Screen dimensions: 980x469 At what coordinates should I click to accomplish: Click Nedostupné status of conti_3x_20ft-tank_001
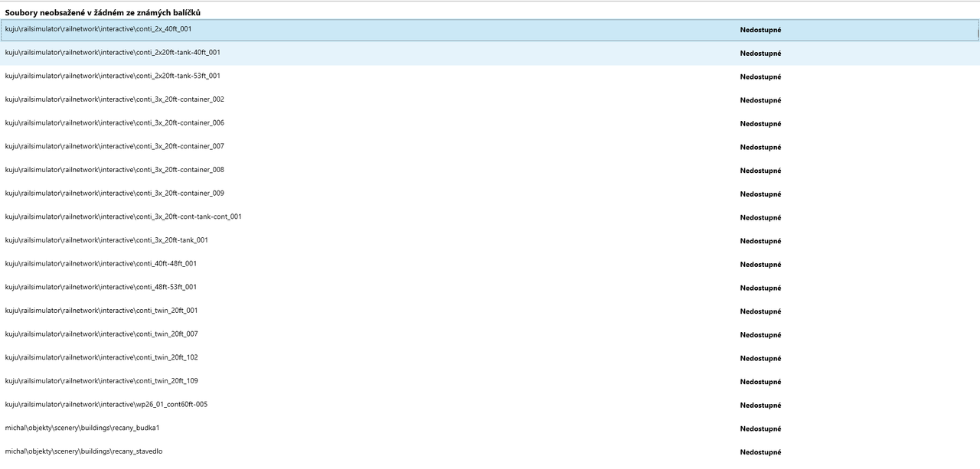point(760,241)
